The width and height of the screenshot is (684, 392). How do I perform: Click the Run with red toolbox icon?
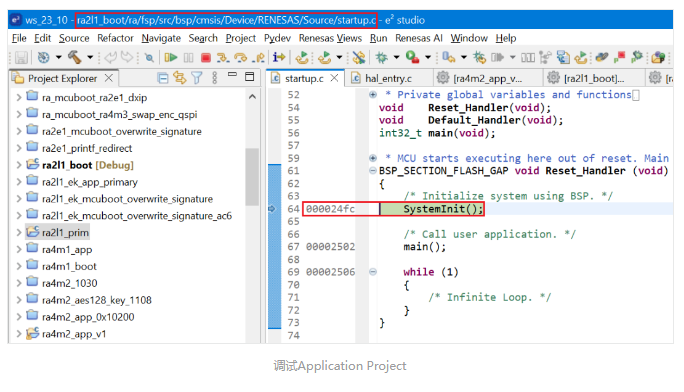point(412,57)
